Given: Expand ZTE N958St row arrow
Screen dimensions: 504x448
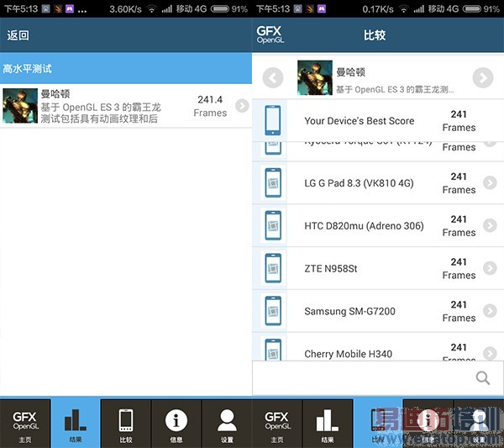Looking at the screenshot, I should tap(490, 268).
